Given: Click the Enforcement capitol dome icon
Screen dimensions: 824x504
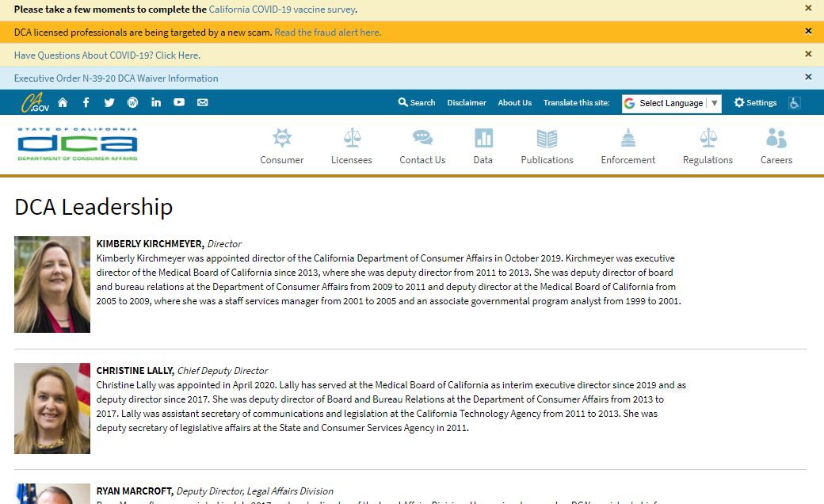Looking at the screenshot, I should click(x=628, y=138).
